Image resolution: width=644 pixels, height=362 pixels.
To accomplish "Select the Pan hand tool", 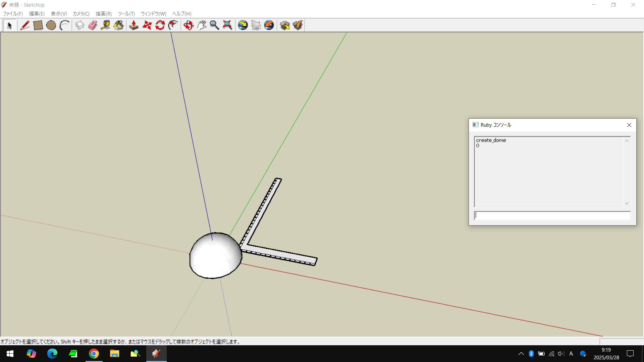I will [x=201, y=25].
